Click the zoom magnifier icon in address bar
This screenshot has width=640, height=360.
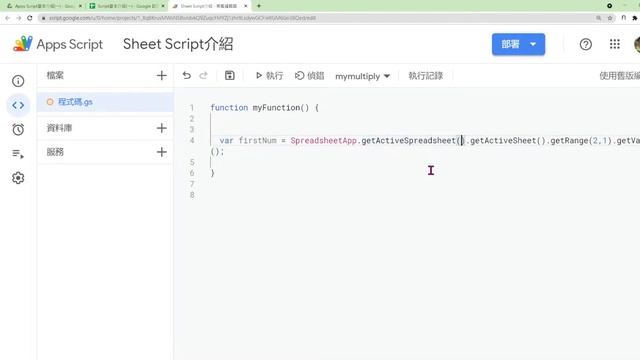tap(599, 18)
